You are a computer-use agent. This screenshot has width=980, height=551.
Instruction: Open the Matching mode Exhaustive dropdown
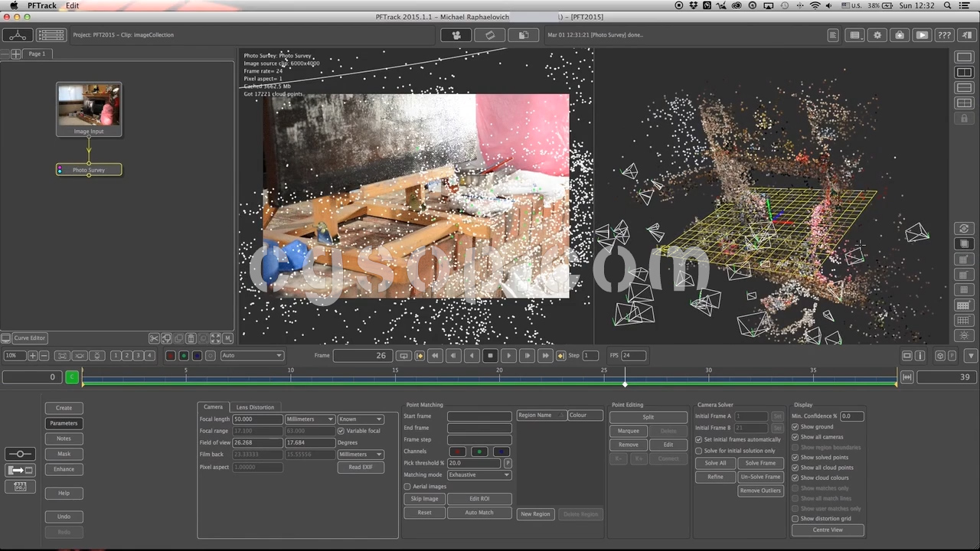pos(479,475)
